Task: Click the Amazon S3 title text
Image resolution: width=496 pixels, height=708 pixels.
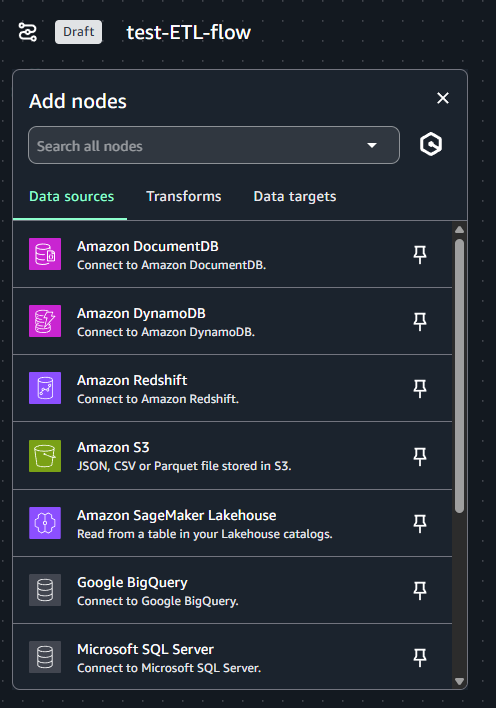Action: pos(113,447)
